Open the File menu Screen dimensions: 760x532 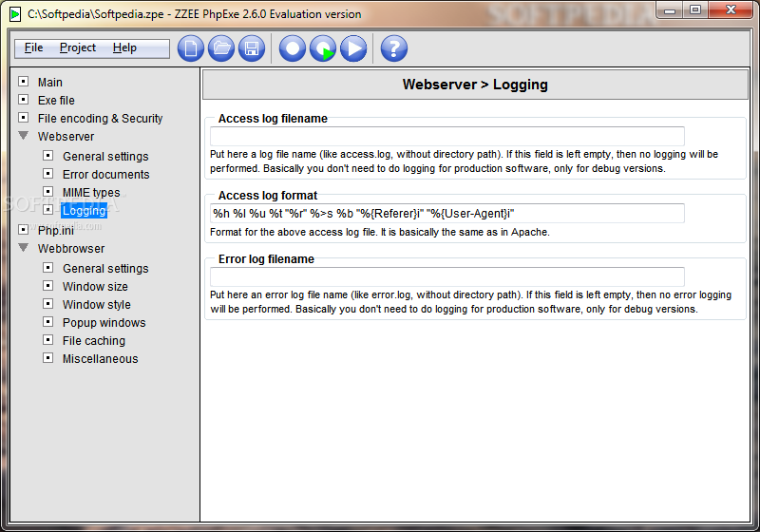coord(33,47)
